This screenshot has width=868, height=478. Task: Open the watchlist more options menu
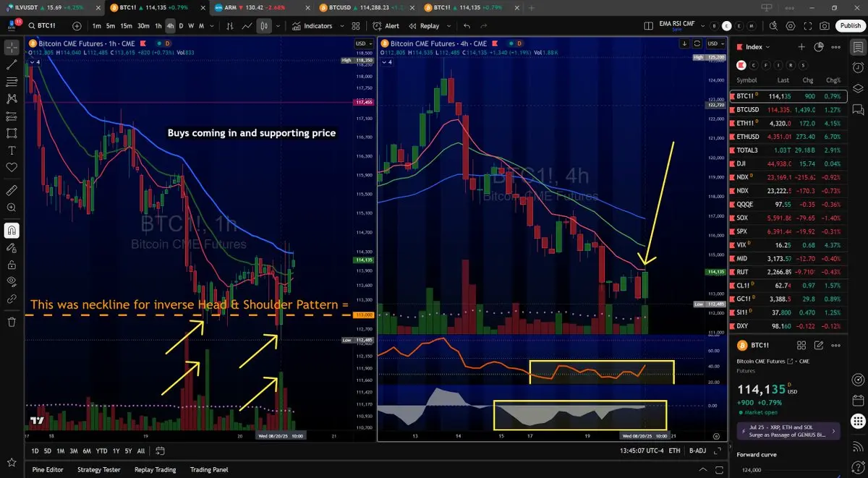tap(835, 47)
